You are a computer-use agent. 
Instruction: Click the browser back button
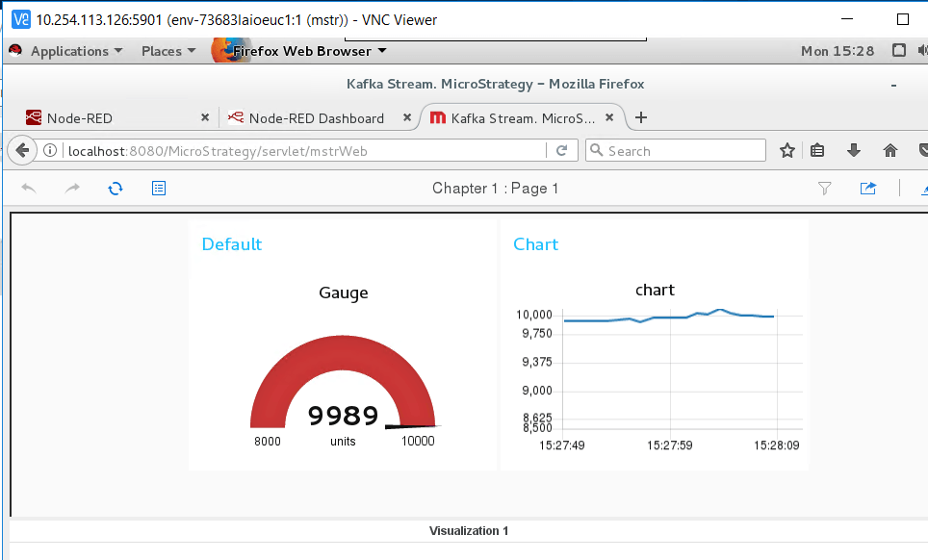coord(21,150)
